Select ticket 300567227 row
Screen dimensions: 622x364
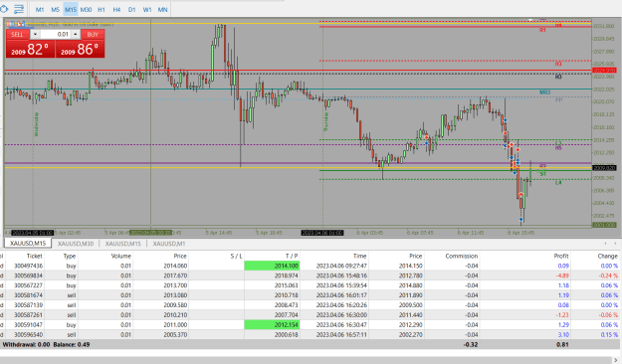click(x=311, y=285)
